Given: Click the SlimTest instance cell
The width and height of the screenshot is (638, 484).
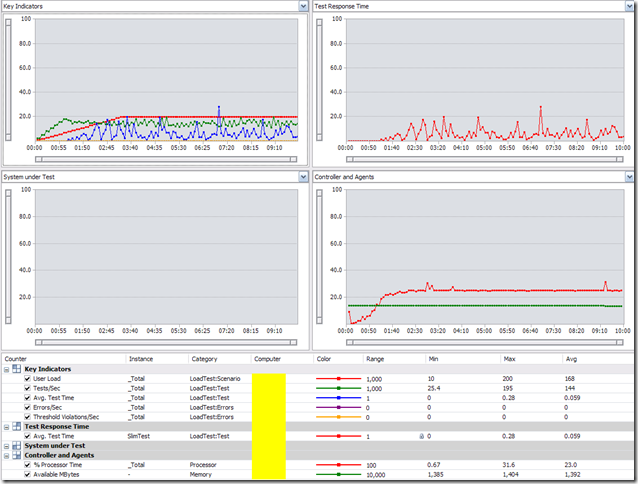Looking at the screenshot, I should [139, 436].
